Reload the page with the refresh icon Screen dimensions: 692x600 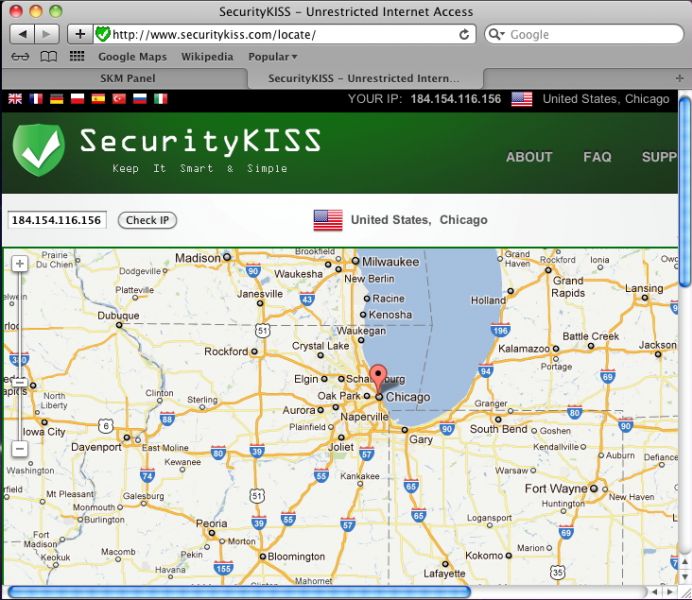(464, 34)
